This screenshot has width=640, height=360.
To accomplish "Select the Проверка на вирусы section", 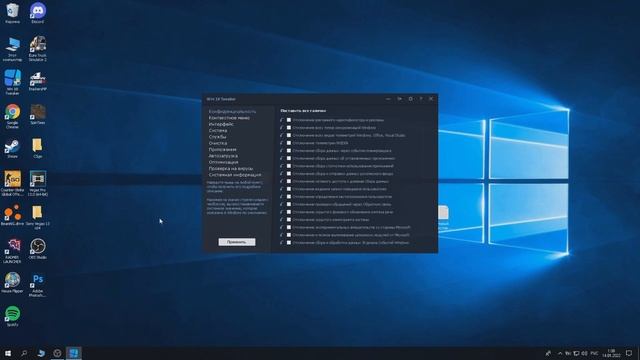I will tap(231, 168).
